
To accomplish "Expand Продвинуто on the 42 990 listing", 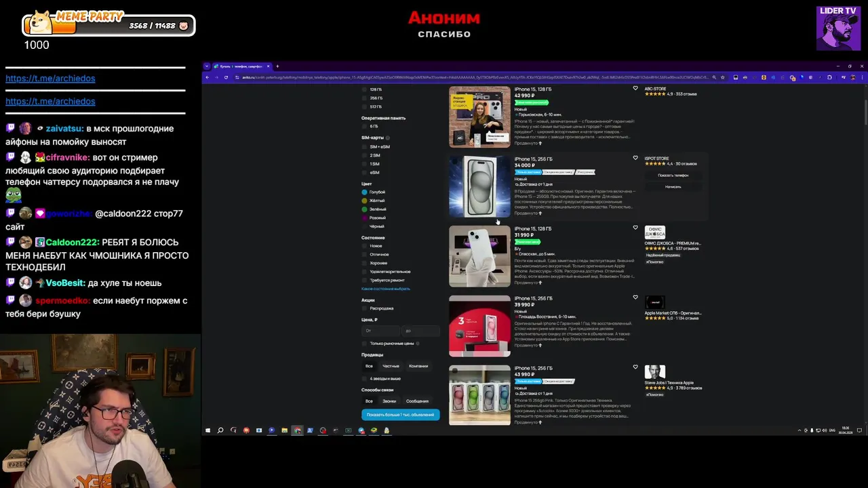I will click(528, 143).
